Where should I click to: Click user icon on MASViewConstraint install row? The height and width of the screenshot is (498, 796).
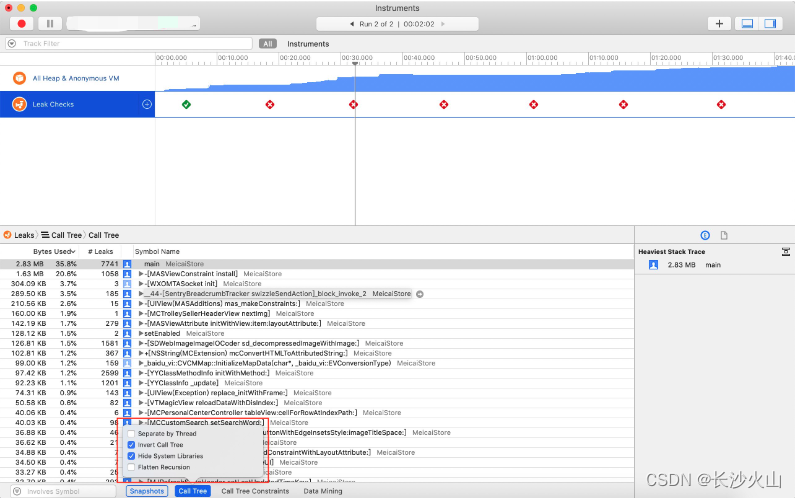tap(127, 274)
